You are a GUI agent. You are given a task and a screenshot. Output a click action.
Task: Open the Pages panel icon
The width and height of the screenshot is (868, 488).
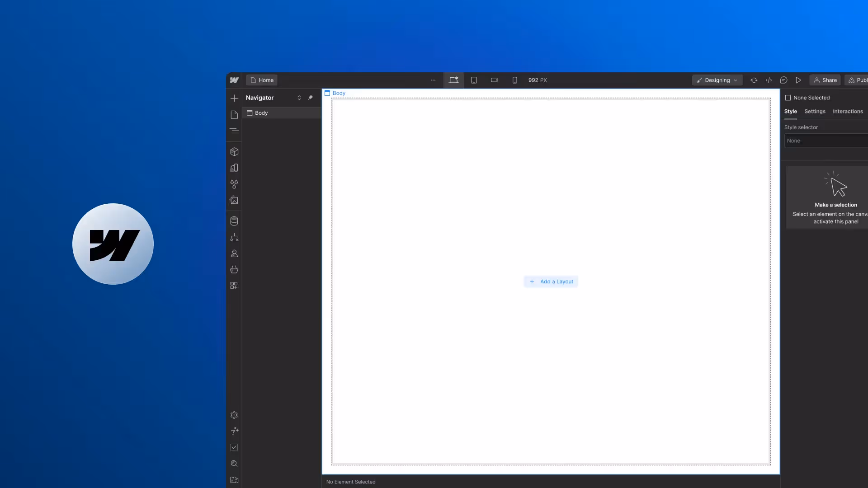pyautogui.click(x=234, y=115)
